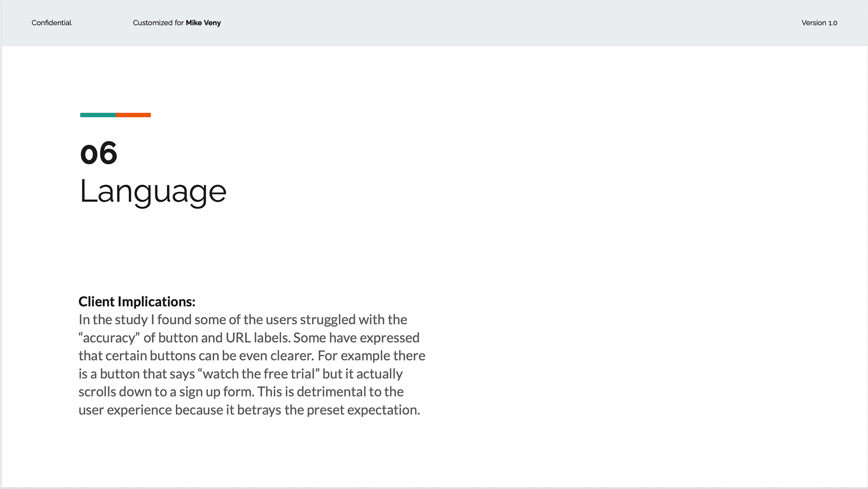Click the word "struggled" in the paragraph
This screenshot has width=868, height=489.
tap(328, 320)
